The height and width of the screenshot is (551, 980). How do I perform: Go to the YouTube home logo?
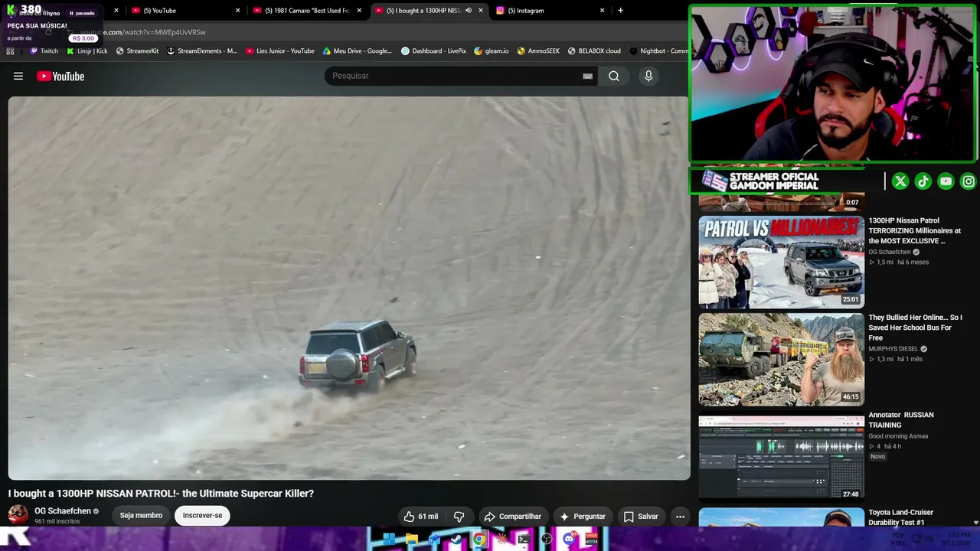(60, 76)
